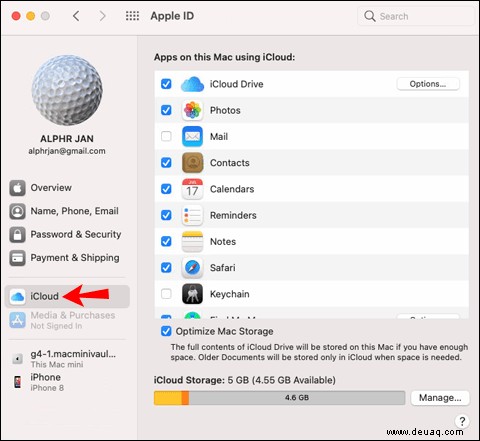This screenshot has height=441, width=480.
Task: Click the yellow used-storage bar segment
Action: coord(168,398)
